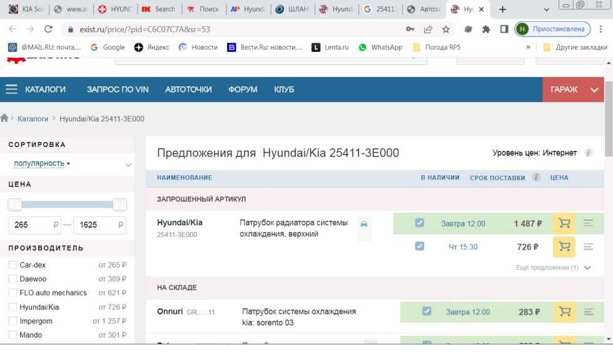Tick the Mando manufacturer checkbox
Viewport: 613px width, 364px height.
[x=13, y=335]
